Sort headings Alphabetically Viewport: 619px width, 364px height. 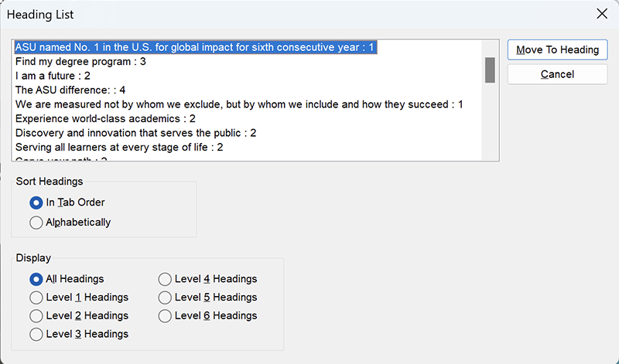click(x=70, y=223)
